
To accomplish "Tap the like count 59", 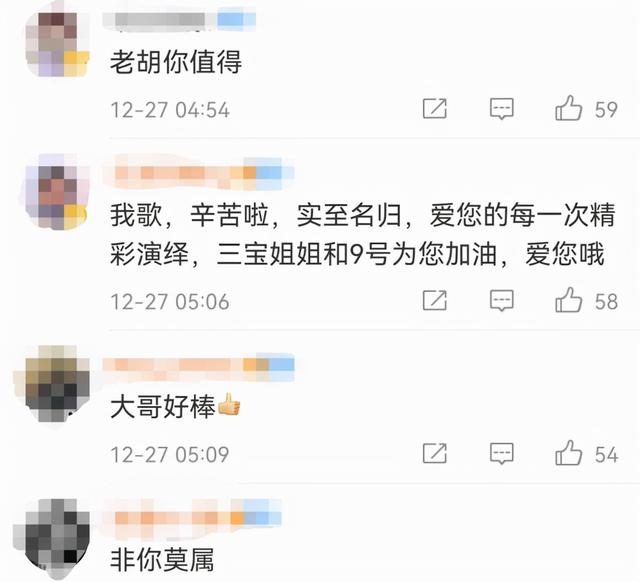I will point(606,109).
